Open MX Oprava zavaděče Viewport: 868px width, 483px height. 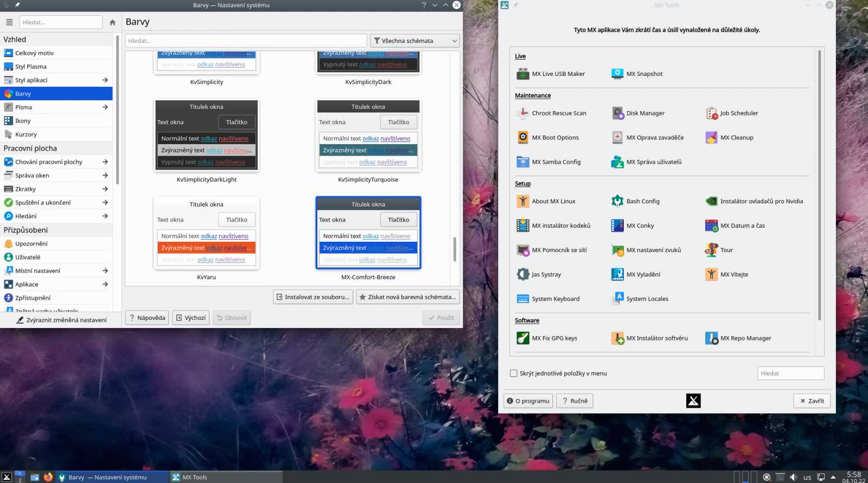coord(648,138)
